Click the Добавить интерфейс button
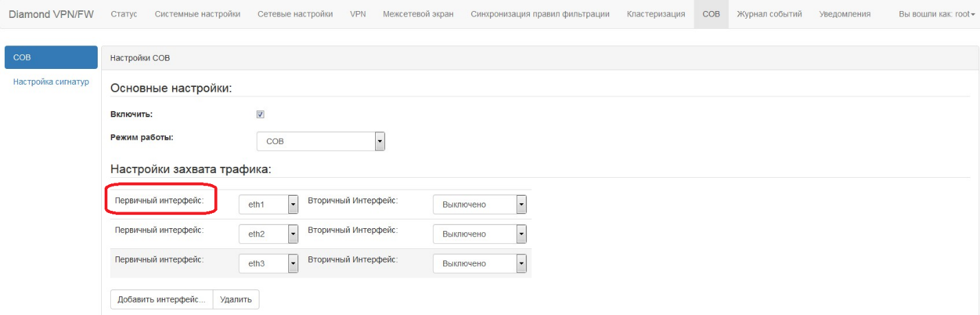Viewport: 980px width, 315px height. point(161,300)
